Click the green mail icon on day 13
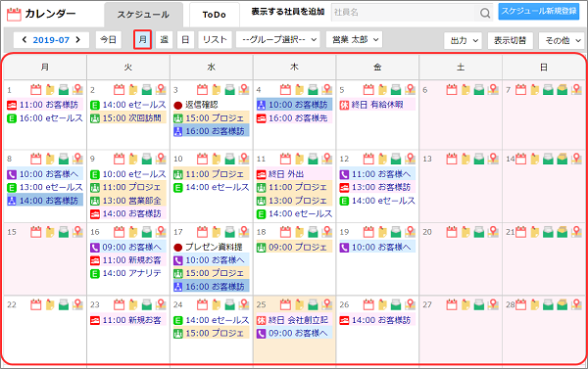 (x=479, y=159)
